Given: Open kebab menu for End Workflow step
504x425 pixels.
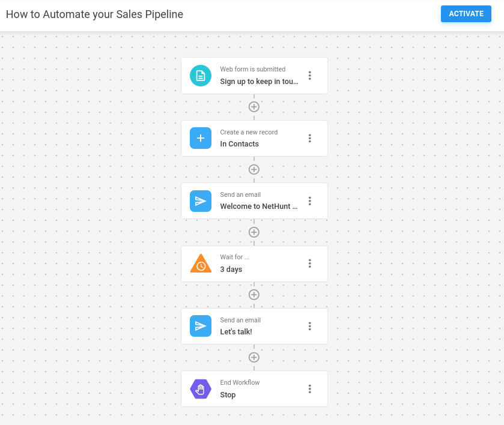Looking at the screenshot, I should 310,389.
